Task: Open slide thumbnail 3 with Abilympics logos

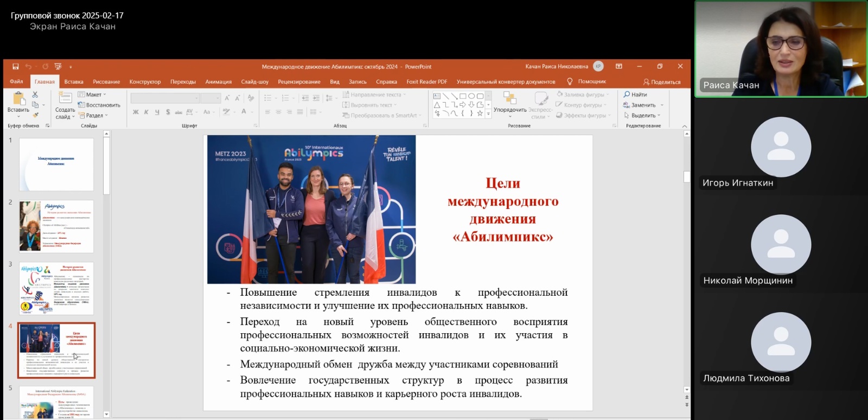Action: click(56, 289)
